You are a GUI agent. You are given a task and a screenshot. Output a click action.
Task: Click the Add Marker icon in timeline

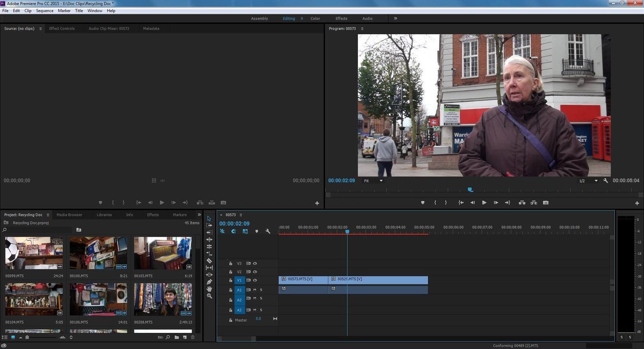(x=257, y=231)
